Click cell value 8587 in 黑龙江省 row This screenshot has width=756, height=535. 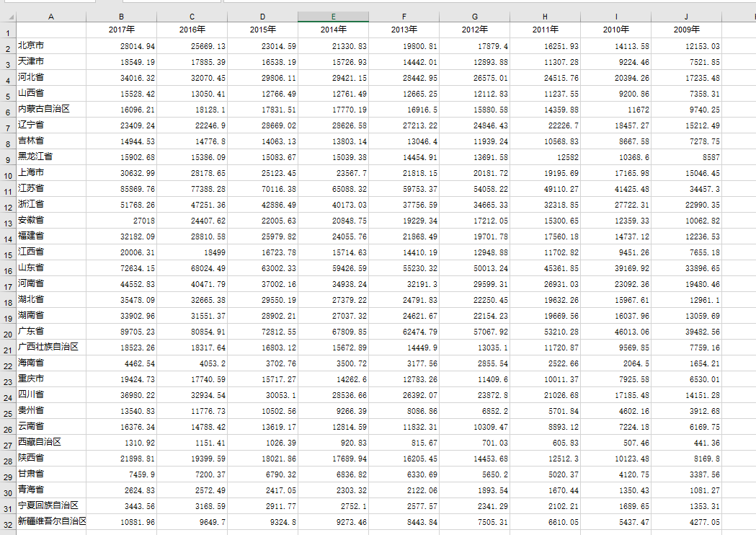pyautogui.click(x=687, y=157)
